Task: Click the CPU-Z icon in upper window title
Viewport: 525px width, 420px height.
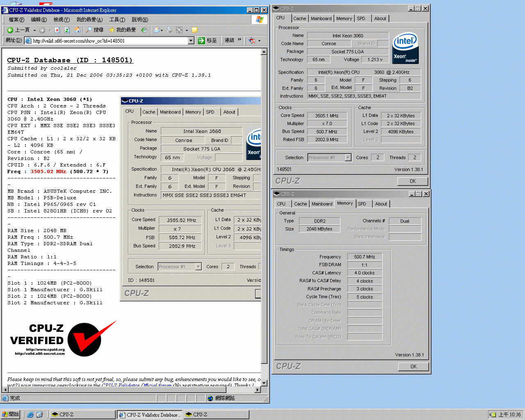Action: click(x=276, y=8)
